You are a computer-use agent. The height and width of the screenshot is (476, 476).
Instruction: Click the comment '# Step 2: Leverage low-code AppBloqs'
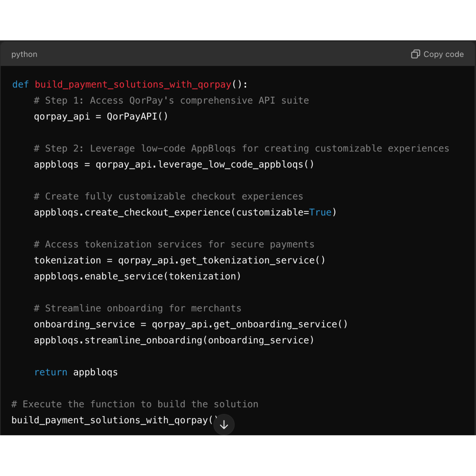click(135, 148)
